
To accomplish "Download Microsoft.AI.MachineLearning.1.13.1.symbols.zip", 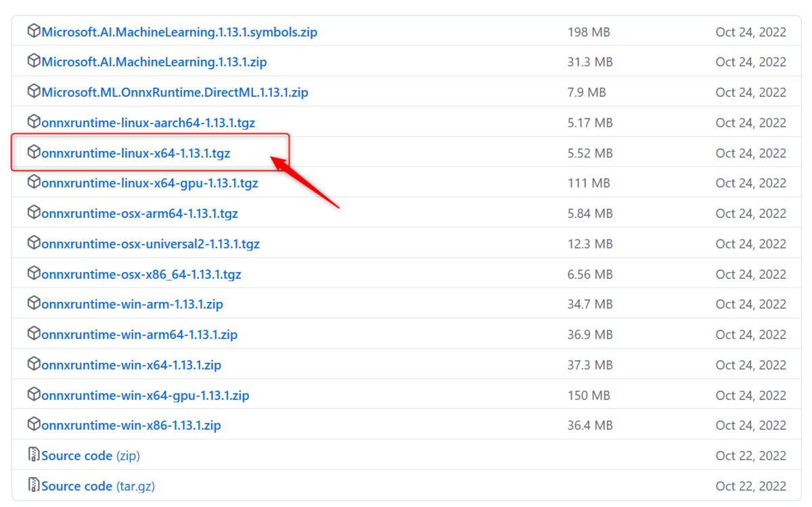I will [x=179, y=32].
